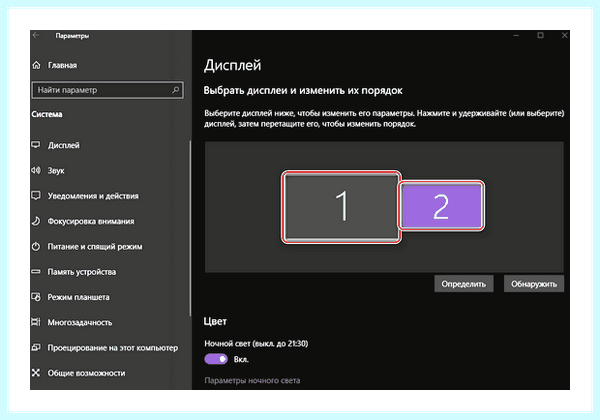Click the home icon next to Главная
This screenshot has width=600, height=420.
[x=36, y=65]
